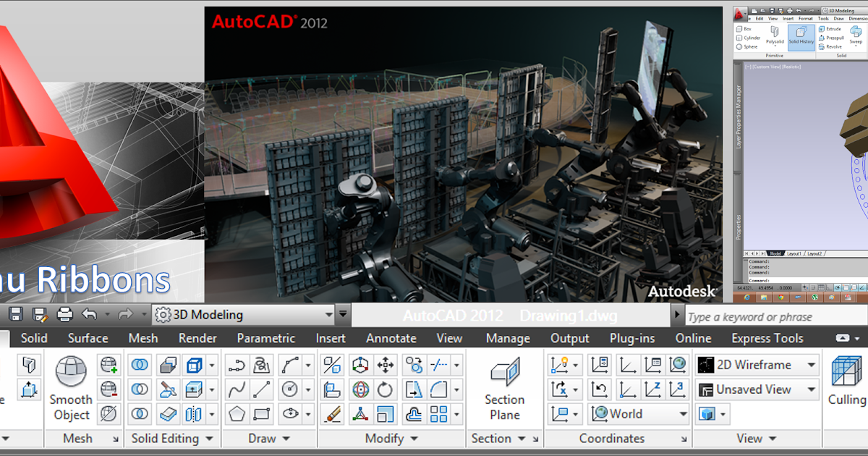Open the 2D Wireframe visual style dropdown
The image size is (868, 456).
pyautogui.click(x=810, y=364)
